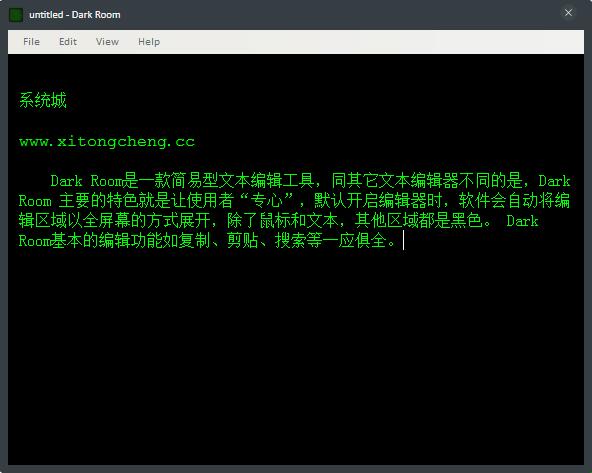Open the Edit menu
The image size is (592, 473).
click(68, 42)
